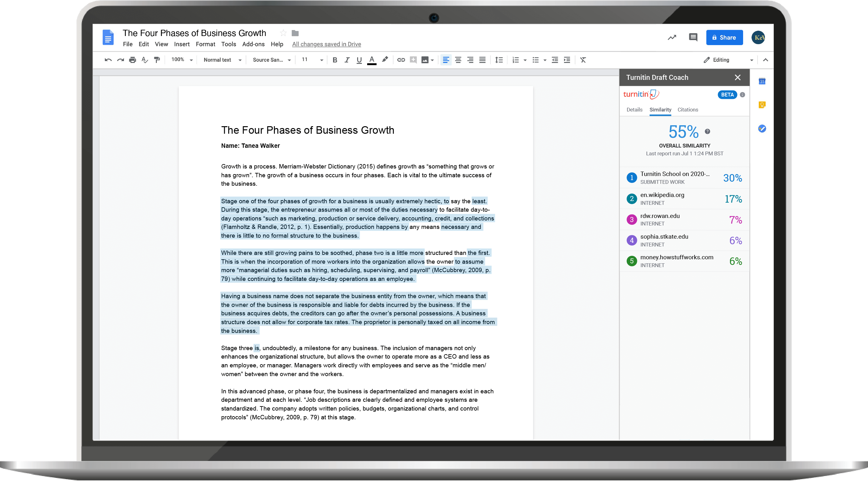Image resolution: width=868 pixels, height=481 pixels.
Task: Clear formatting icon
Action: 583,60
